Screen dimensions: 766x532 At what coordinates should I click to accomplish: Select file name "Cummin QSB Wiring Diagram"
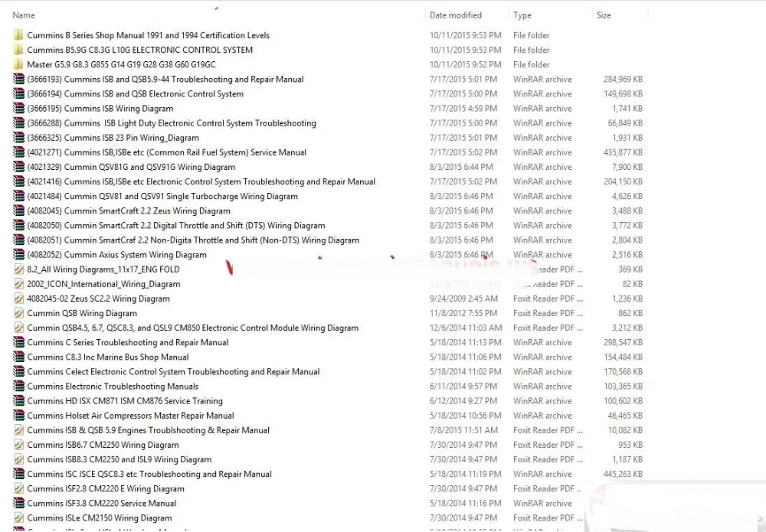coord(82,313)
